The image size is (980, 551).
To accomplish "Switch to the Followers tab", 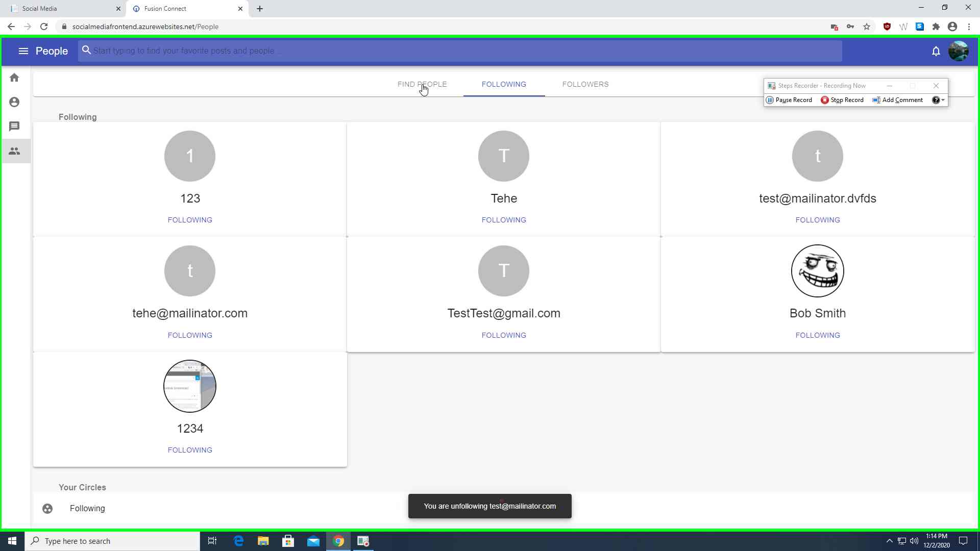I will pyautogui.click(x=585, y=84).
